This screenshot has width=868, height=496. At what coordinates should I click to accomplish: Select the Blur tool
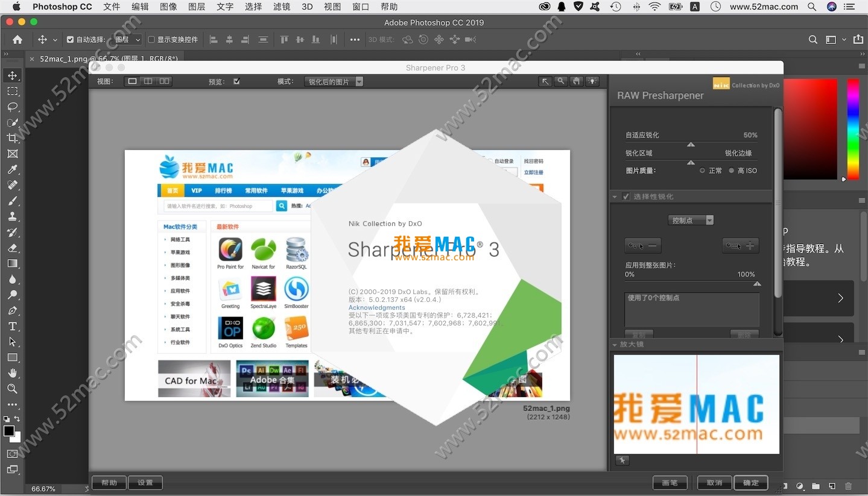pos(12,279)
